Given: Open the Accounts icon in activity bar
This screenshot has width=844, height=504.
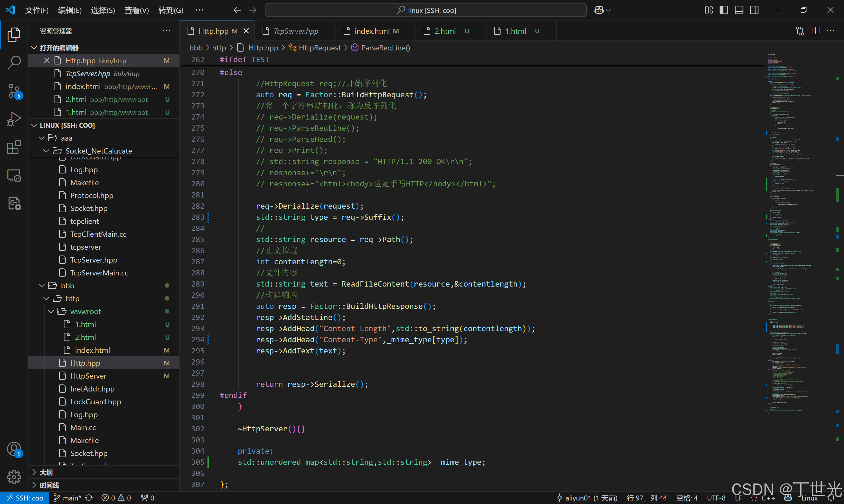Looking at the screenshot, I should [x=14, y=449].
